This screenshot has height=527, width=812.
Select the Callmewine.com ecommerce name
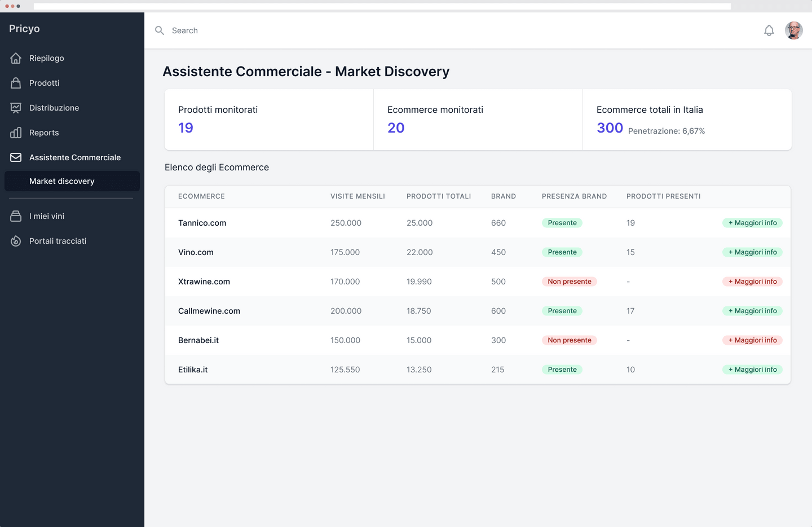209,311
